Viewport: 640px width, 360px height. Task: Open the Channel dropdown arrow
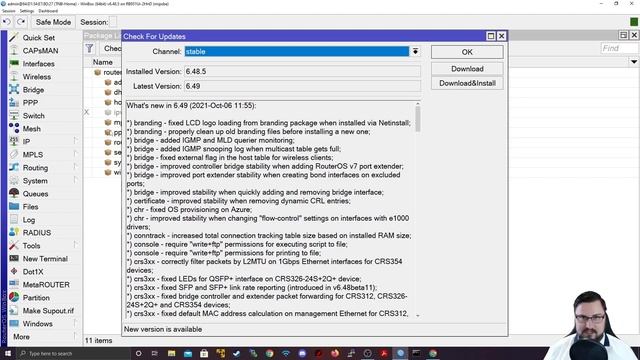415,51
